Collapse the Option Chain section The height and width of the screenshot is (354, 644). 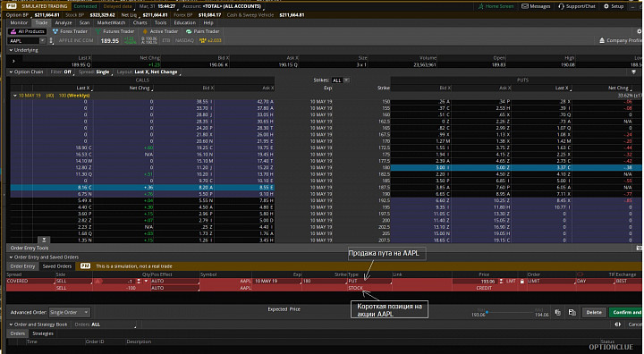(11, 72)
